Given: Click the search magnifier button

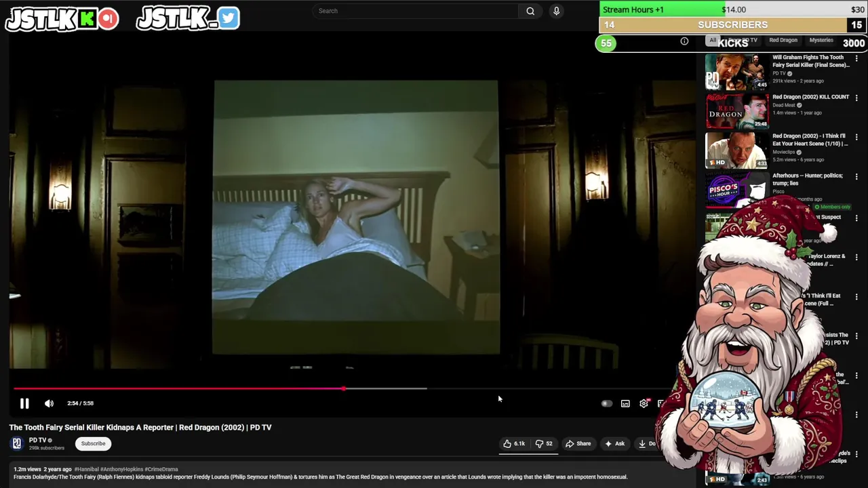Looking at the screenshot, I should tap(530, 11).
